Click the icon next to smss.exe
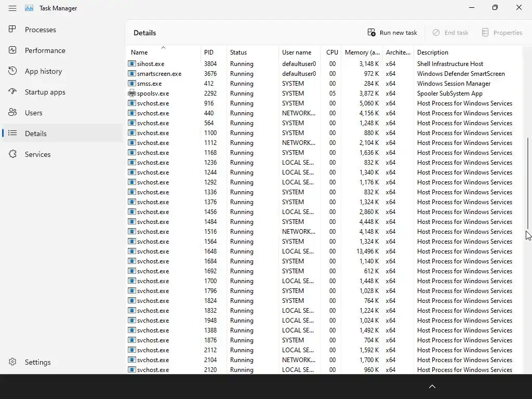 coord(131,83)
